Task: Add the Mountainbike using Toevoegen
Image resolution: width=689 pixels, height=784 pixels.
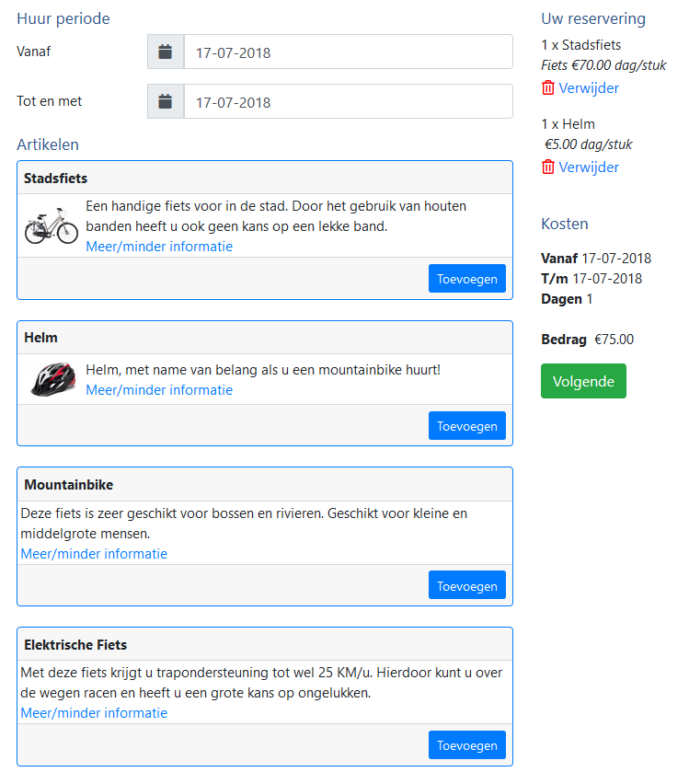Action: pos(467,585)
